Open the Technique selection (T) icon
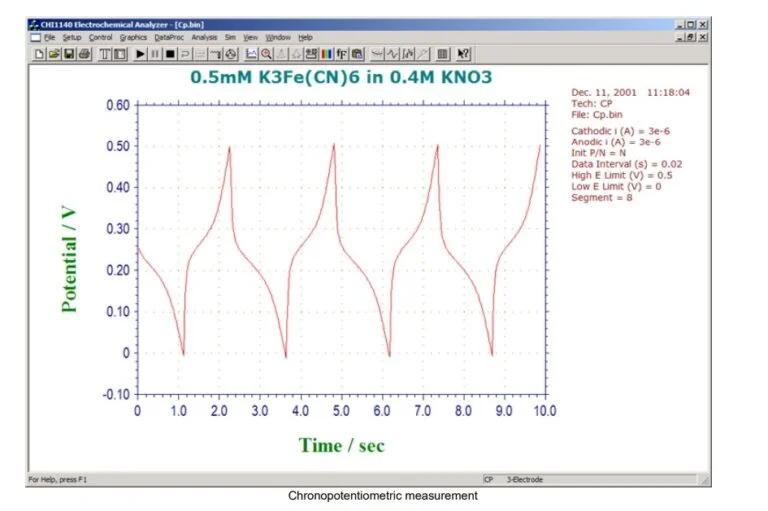This screenshot has width=768, height=511. (105, 52)
